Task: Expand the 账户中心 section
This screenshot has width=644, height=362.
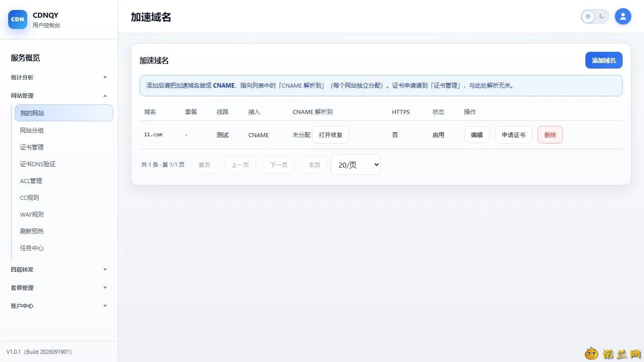Action: pyautogui.click(x=59, y=306)
